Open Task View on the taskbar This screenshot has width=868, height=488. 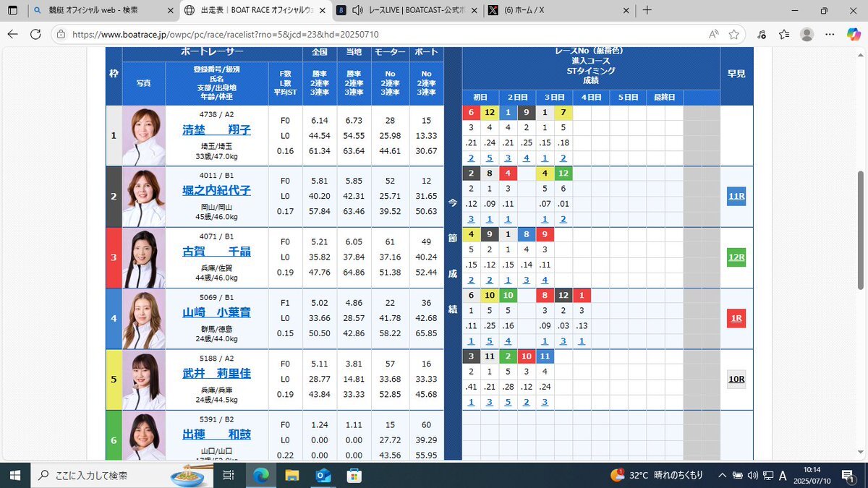(x=229, y=475)
